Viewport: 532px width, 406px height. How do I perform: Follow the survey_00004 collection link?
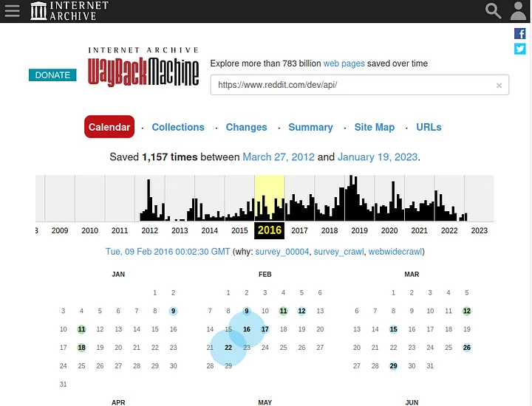(282, 252)
